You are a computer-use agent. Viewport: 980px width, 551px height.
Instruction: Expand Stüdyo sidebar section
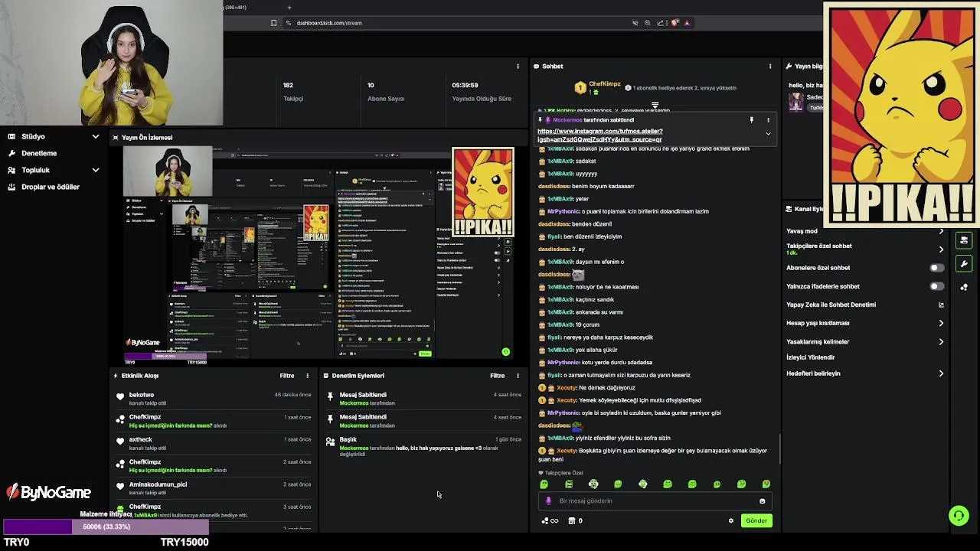pyautogui.click(x=96, y=137)
